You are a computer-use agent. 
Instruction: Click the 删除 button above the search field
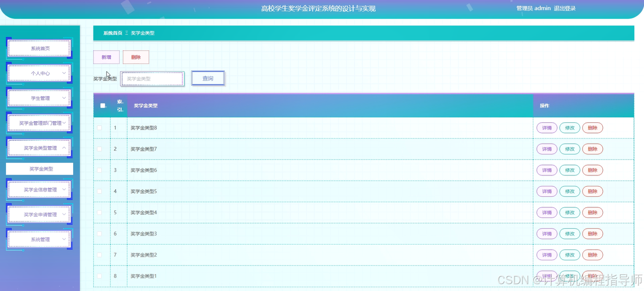(136, 57)
